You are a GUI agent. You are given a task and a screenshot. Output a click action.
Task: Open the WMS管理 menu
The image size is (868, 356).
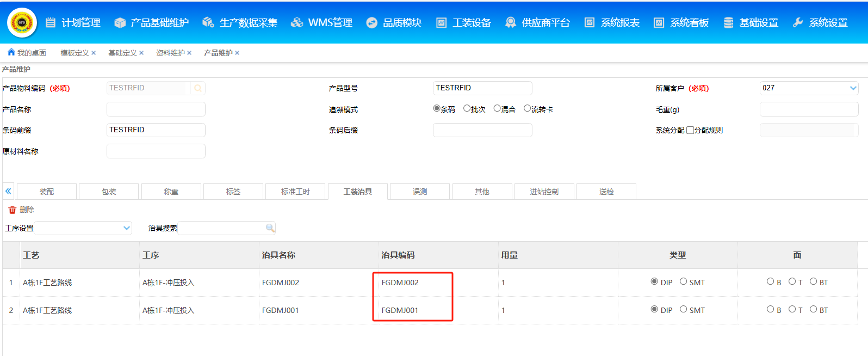click(x=321, y=22)
